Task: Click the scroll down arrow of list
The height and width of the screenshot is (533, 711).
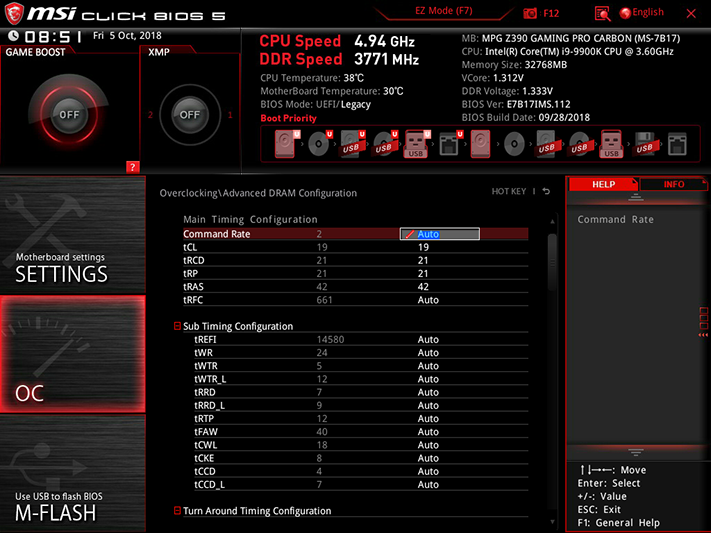Action: tap(552, 522)
